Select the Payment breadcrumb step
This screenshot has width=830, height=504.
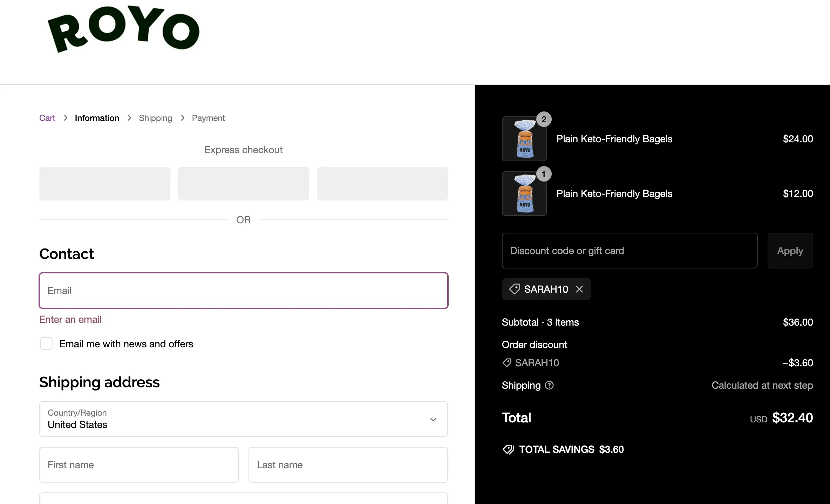tap(208, 118)
